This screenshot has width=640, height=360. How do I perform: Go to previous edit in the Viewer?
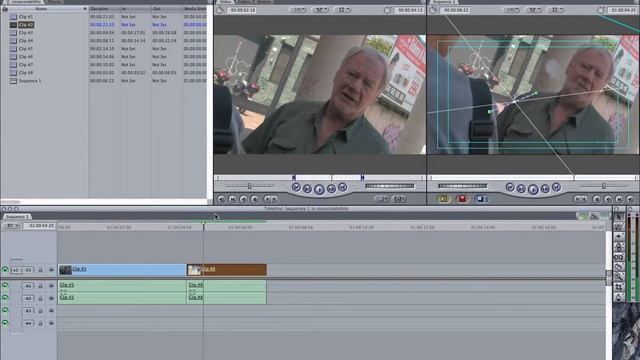click(x=296, y=187)
